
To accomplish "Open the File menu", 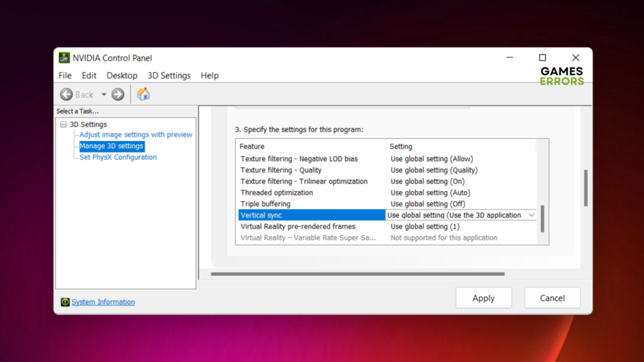I will coord(65,76).
